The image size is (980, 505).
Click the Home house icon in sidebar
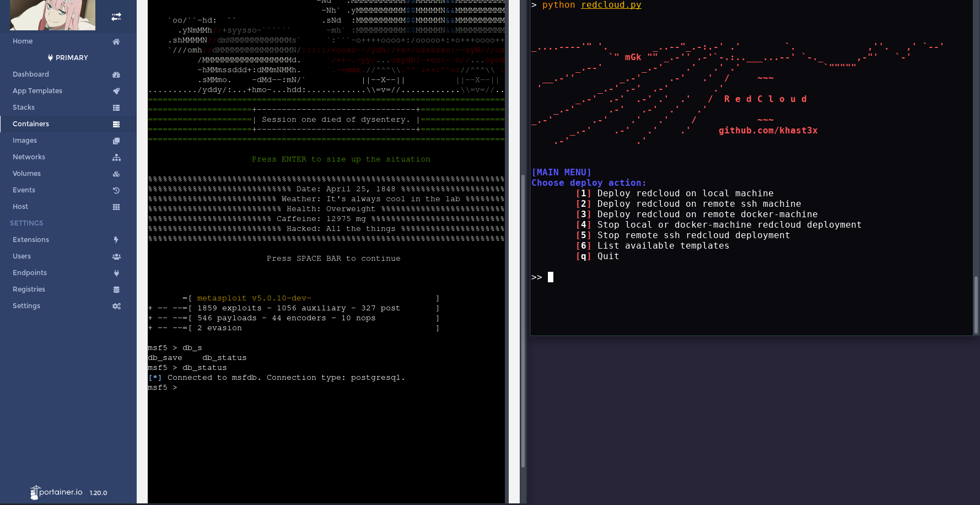pyautogui.click(x=116, y=41)
